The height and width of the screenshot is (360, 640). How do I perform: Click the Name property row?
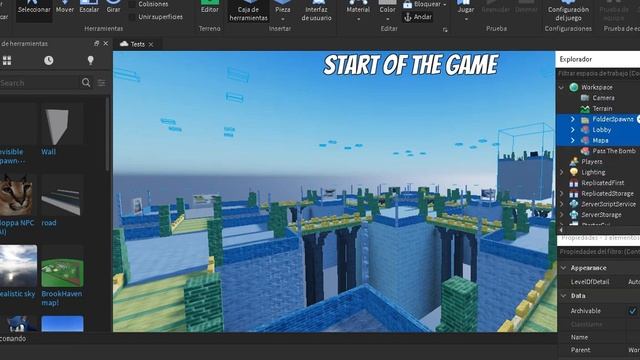(x=598, y=337)
